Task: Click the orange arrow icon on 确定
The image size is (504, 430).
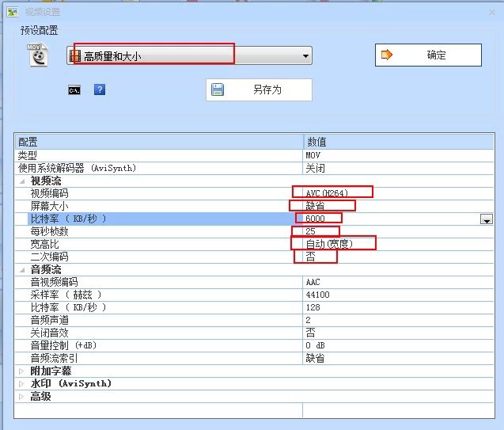Action: click(388, 55)
